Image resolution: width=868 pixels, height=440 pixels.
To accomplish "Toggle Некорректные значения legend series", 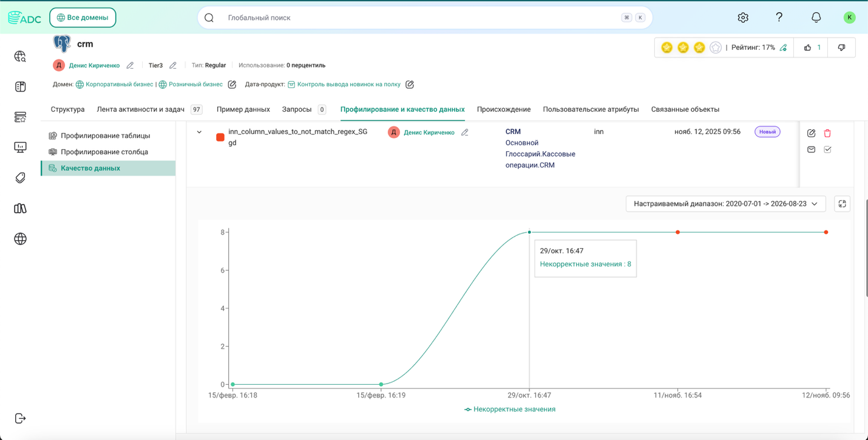I will [x=510, y=410].
